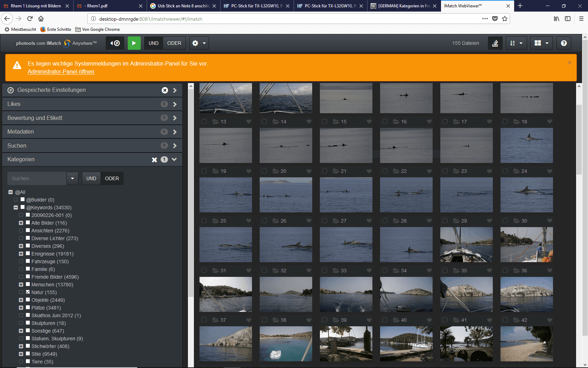Click the reset view icon in toolbar
This screenshot has width=588, height=368.
[115, 43]
